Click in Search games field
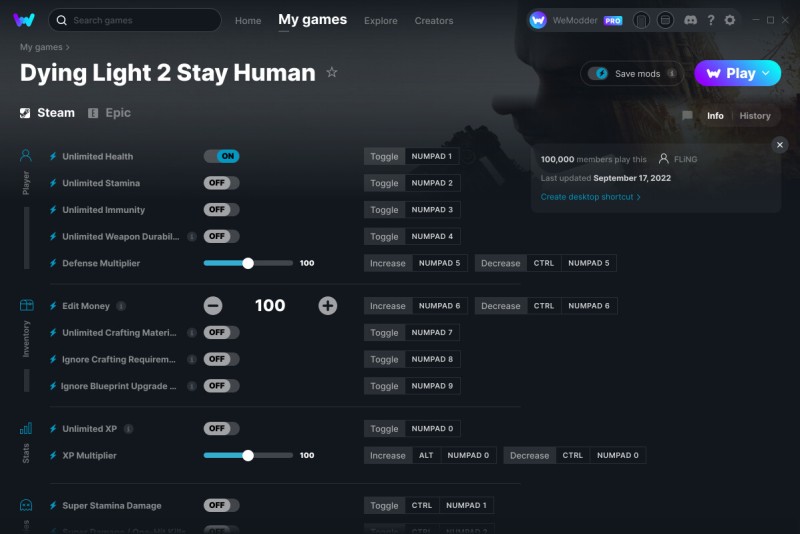The width and height of the screenshot is (800, 534). coord(135,20)
